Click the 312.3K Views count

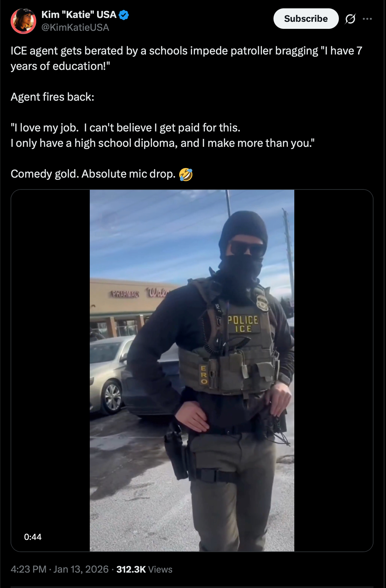pos(144,569)
